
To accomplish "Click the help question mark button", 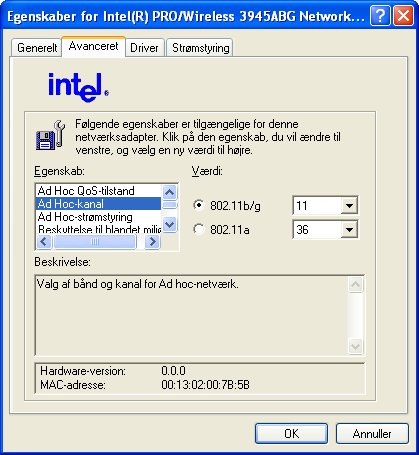I will (x=380, y=16).
